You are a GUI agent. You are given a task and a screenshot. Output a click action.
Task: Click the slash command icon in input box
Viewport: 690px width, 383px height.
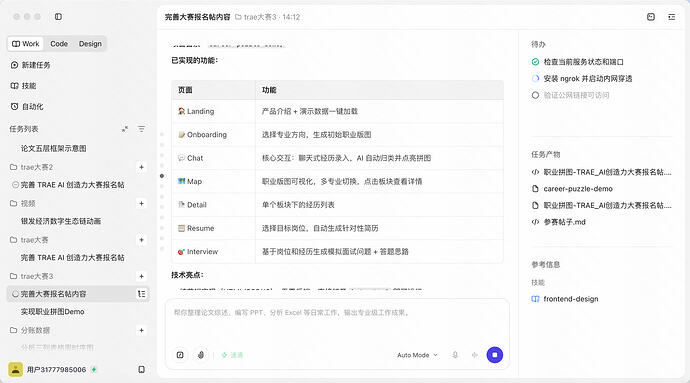[180, 355]
